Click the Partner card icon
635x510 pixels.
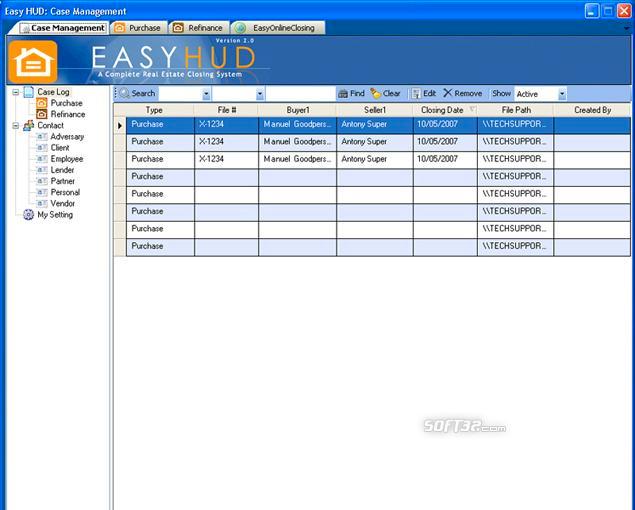[x=42, y=181]
